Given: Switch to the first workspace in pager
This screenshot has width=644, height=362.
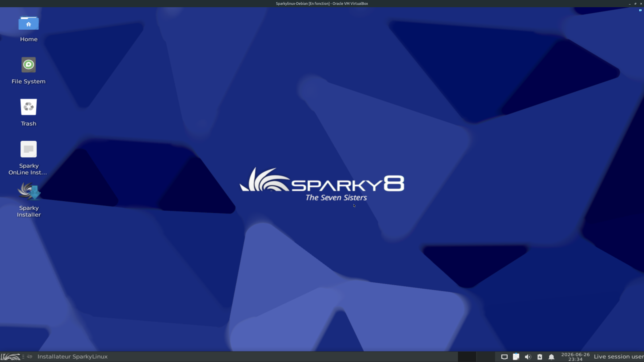Looking at the screenshot, I should click(x=467, y=356).
